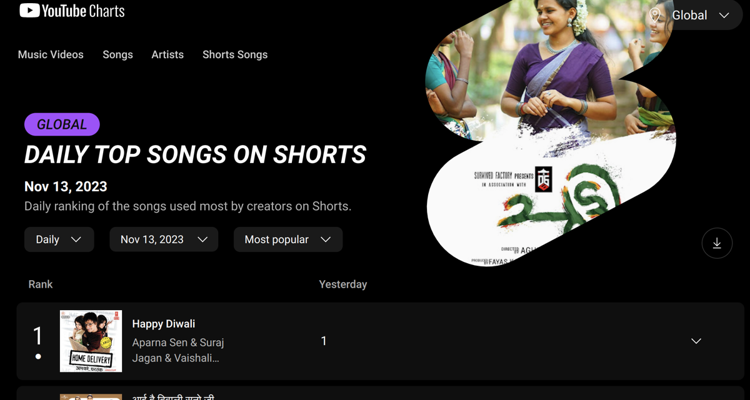Switch to the Music Videos tab

[x=51, y=55]
